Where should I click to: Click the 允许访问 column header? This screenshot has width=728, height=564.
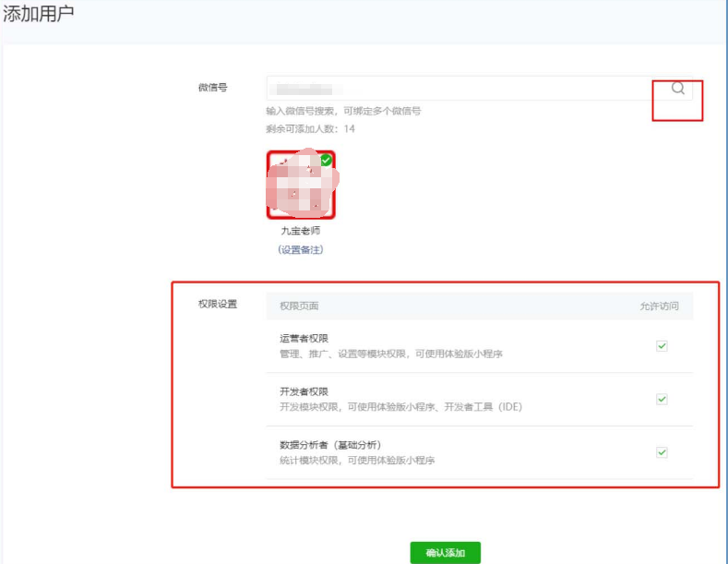tap(660, 306)
